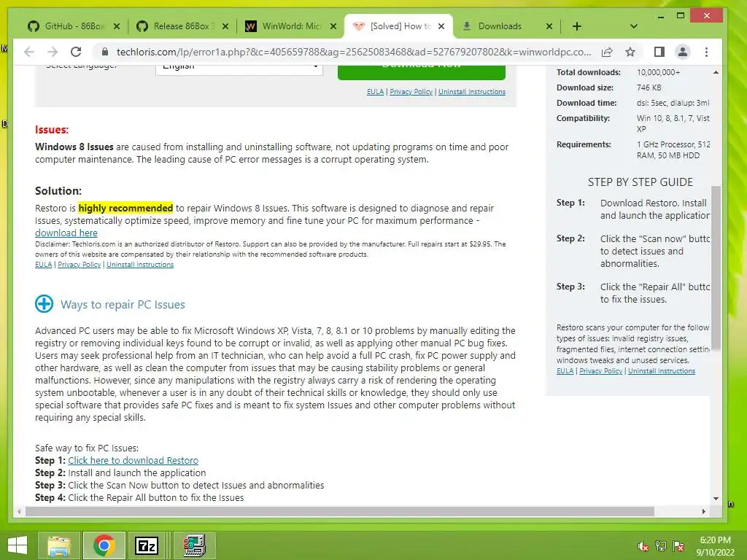Open the Windows Start button
The image size is (747, 560).
18,545
